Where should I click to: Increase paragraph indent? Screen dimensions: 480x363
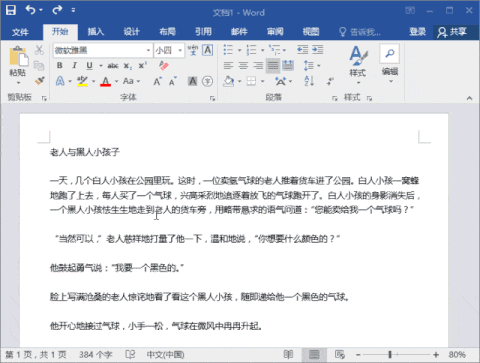318,50
